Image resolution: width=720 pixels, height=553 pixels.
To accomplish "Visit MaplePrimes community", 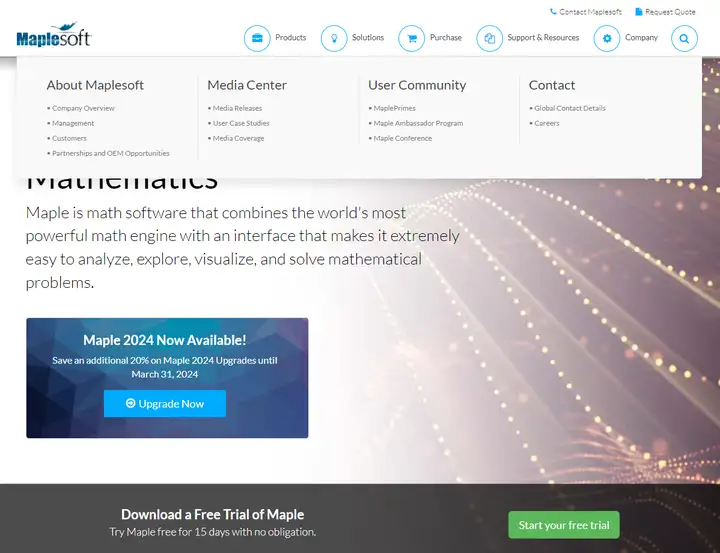I will (394, 108).
